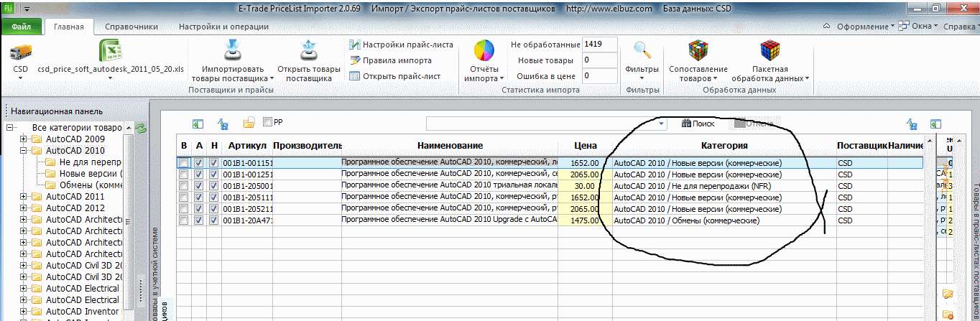980x321 pixels.
Task: Expand the AutoCAD 2012 tree node
Action: [24, 208]
